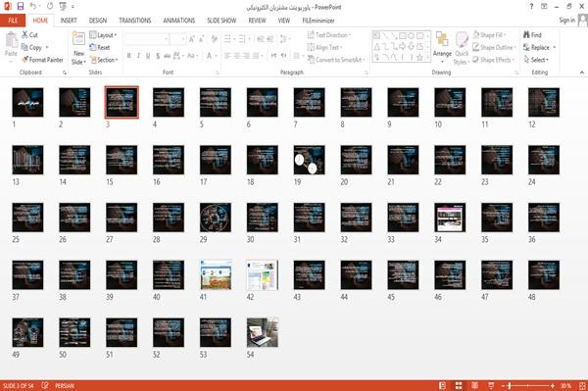Toggle Italic formatting button
Image resolution: width=588 pixels, height=391 pixels.
138,56
